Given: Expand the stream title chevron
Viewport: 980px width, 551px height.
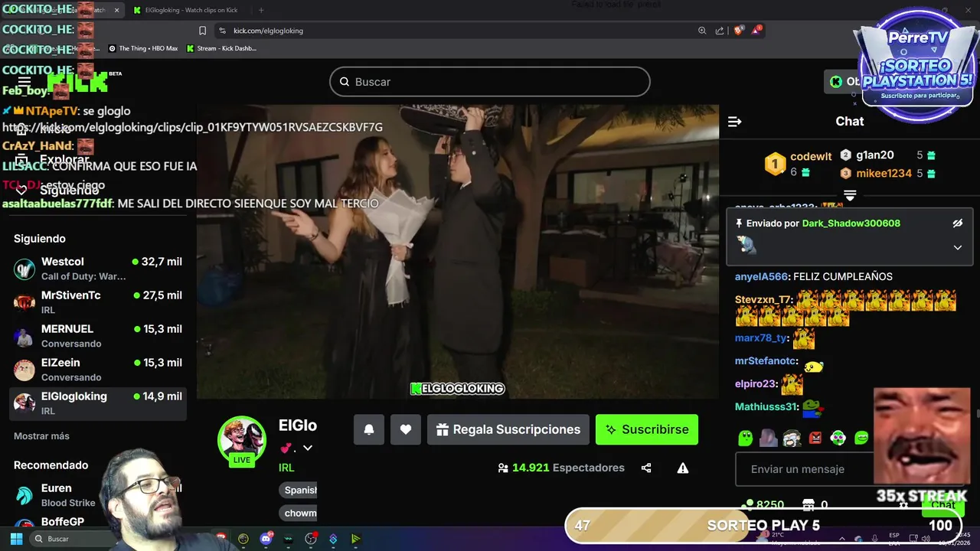Looking at the screenshot, I should pyautogui.click(x=308, y=448).
